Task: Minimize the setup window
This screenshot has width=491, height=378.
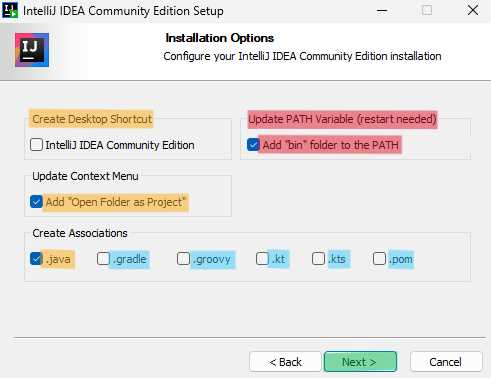Action: pos(382,10)
